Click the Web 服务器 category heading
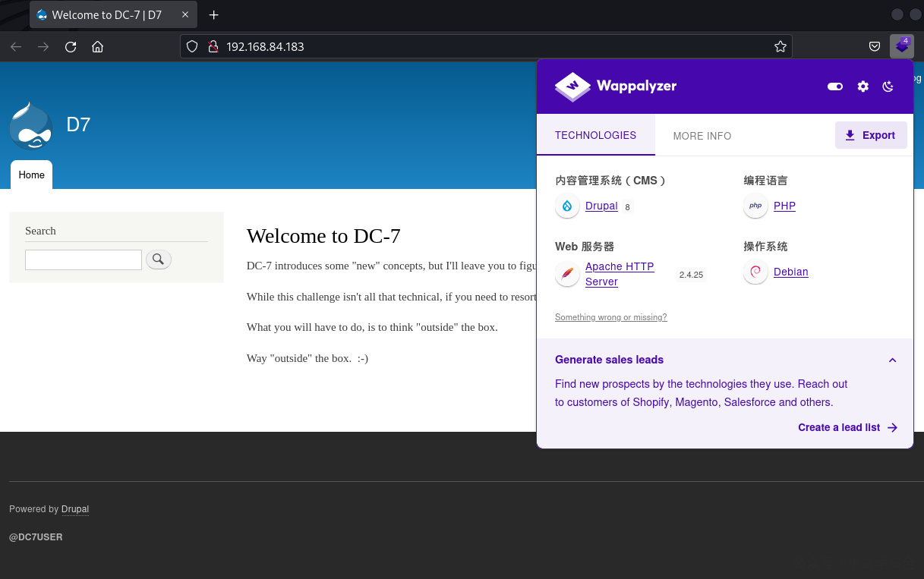924x579 pixels. pyautogui.click(x=585, y=247)
